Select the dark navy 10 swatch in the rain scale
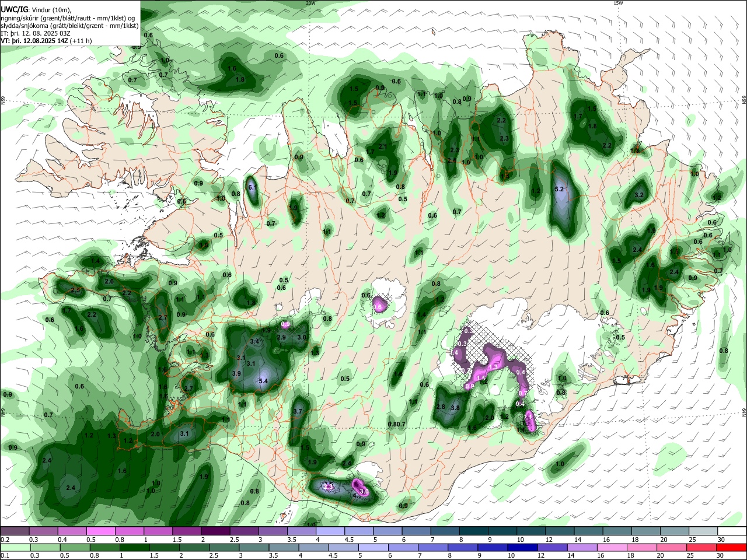Image resolution: width=747 pixels, height=560 pixels. tap(522, 547)
